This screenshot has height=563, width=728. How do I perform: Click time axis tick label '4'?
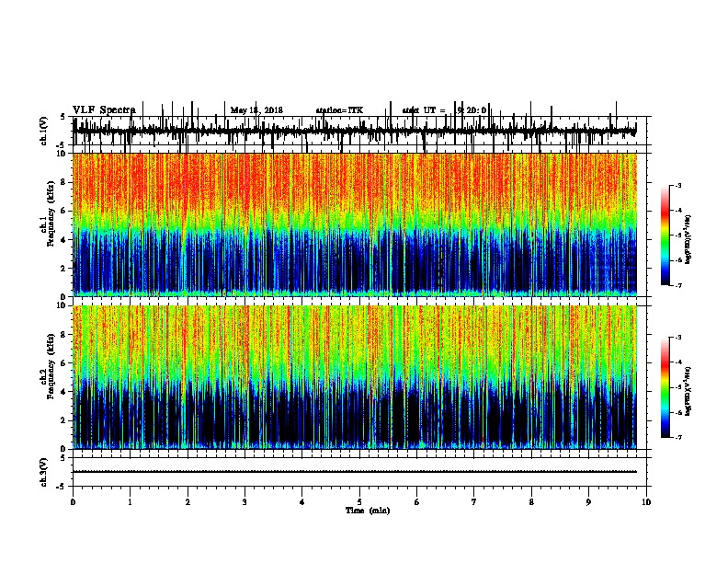pyautogui.click(x=302, y=502)
